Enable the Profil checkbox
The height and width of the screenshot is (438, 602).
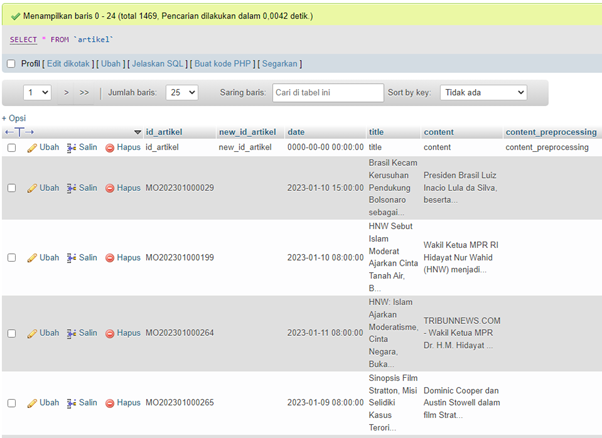tap(11, 64)
